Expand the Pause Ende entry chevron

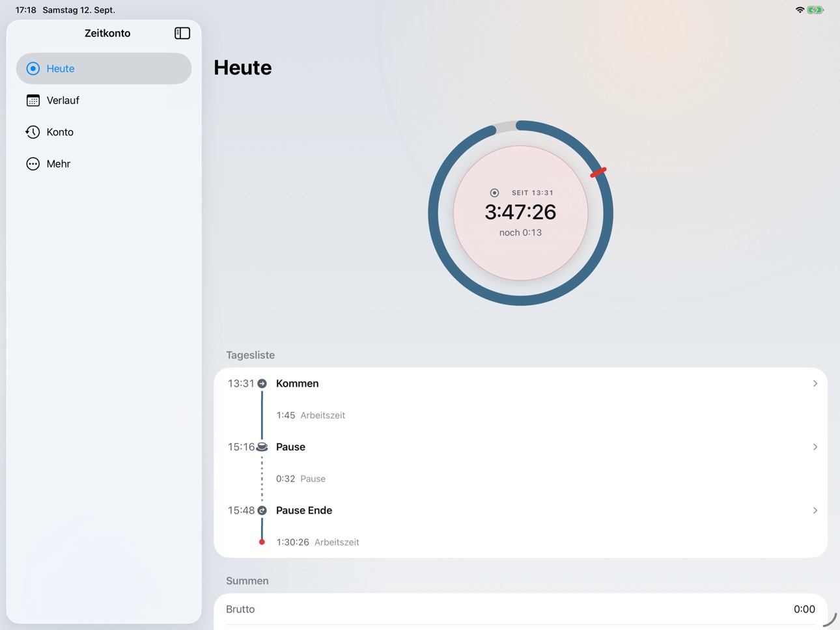click(x=815, y=511)
